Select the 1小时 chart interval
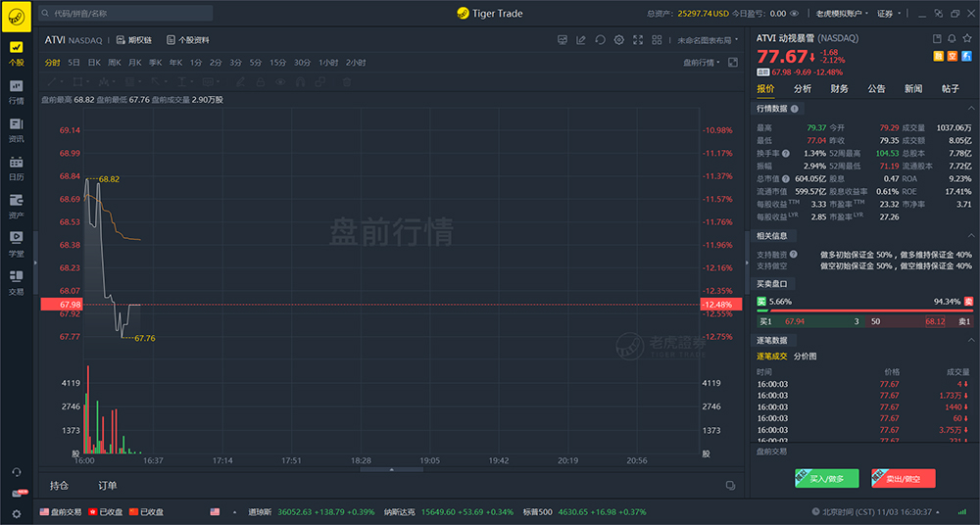Image resolution: width=980 pixels, height=525 pixels. [x=328, y=63]
